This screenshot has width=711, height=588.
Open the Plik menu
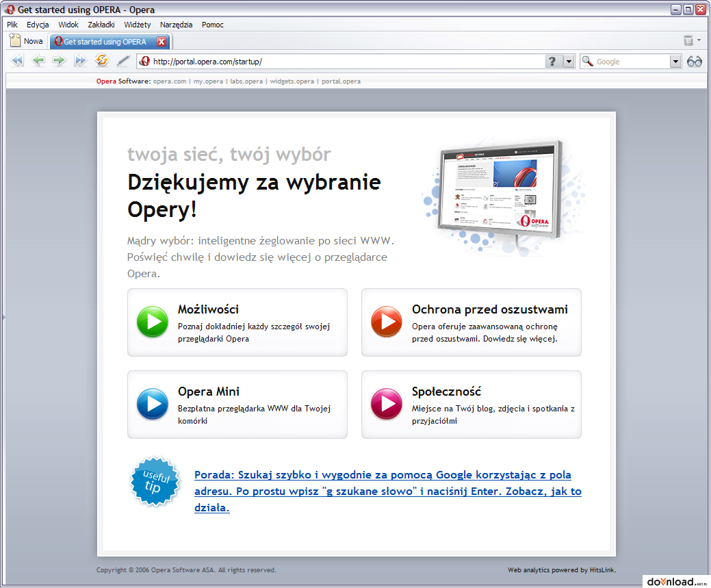[x=12, y=25]
